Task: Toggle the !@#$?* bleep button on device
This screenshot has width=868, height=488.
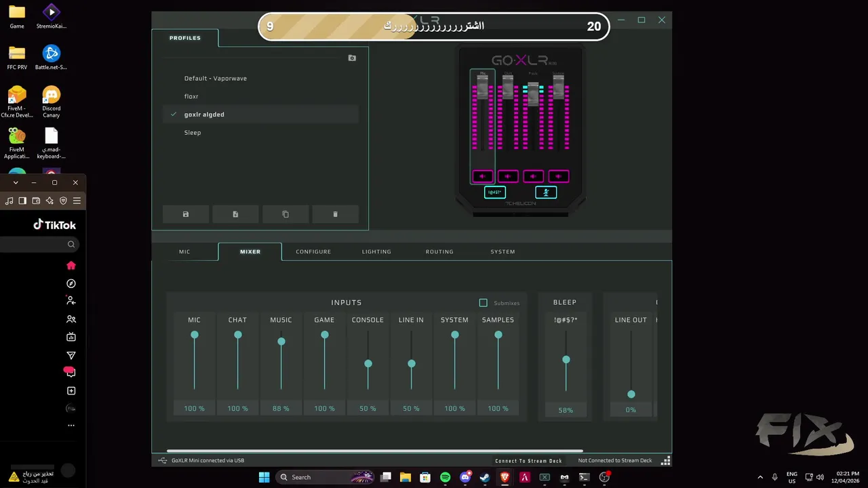Action: (495, 192)
